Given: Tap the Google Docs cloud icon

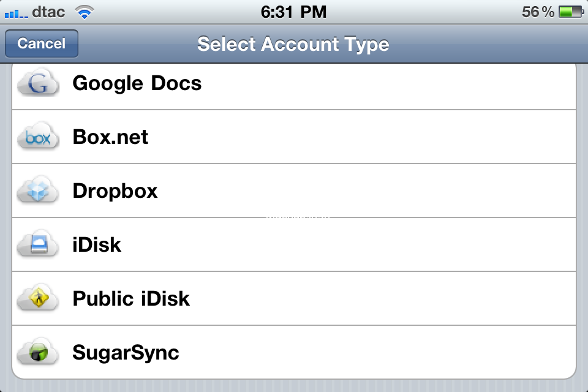Looking at the screenshot, I should coord(38,84).
